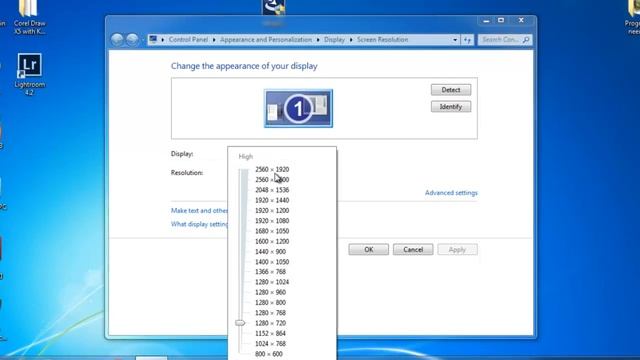Select 1920 × 1080 resolution
Viewport: 640px width, 360px height.
click(272, 221)
